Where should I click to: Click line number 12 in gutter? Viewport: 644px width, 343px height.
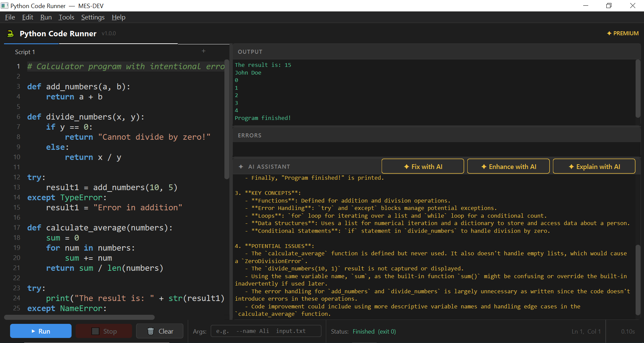(x=17, y=177)
